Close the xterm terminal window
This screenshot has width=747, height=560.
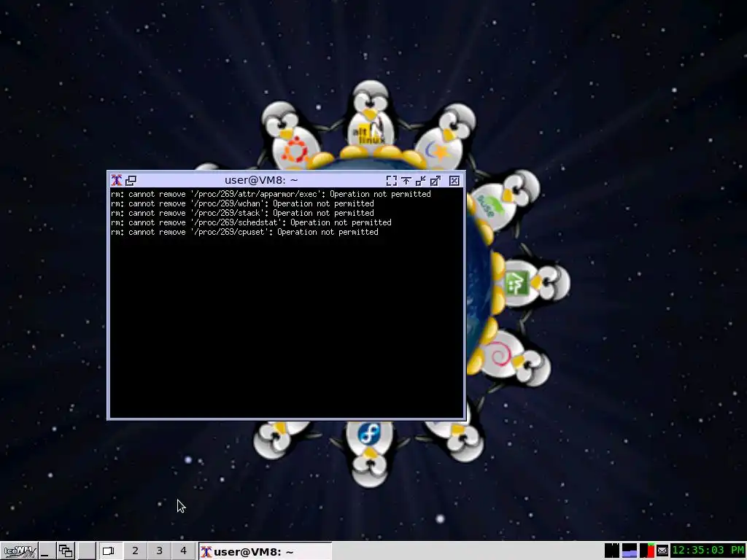[x=454, y=181]
